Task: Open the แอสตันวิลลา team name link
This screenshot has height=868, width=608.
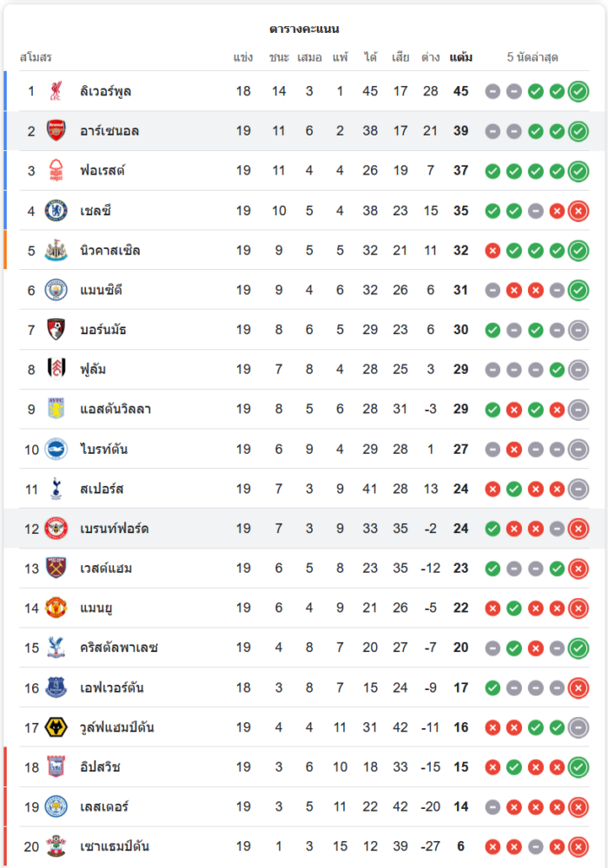Action: (x=116, y=409)
